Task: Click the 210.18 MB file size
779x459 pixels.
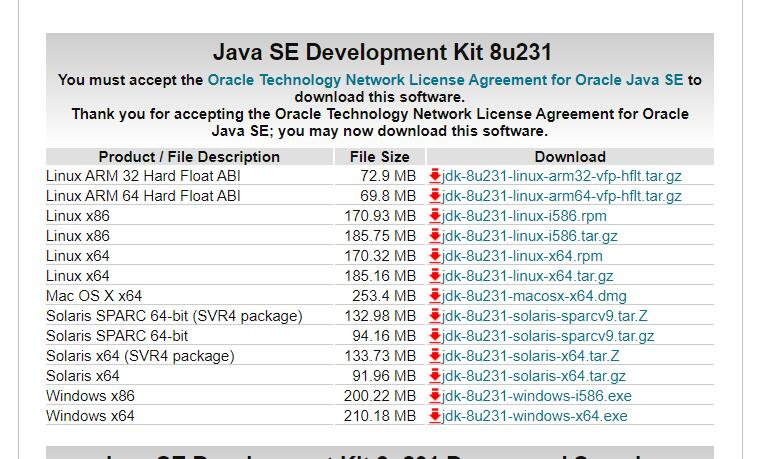Action: pyautogui.click(x=380, y=416)
